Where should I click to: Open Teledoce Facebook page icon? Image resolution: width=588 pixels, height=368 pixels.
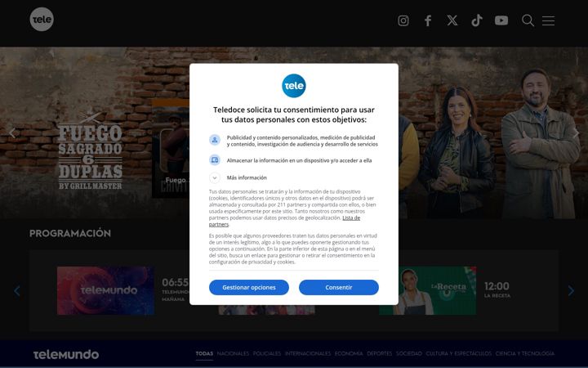(x=428, y=20)
